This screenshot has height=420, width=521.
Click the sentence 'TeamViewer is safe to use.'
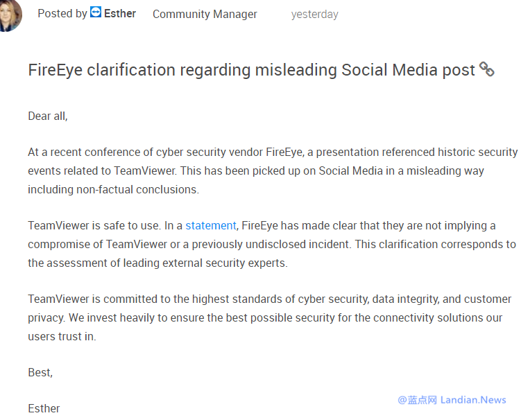pos(94,226)
